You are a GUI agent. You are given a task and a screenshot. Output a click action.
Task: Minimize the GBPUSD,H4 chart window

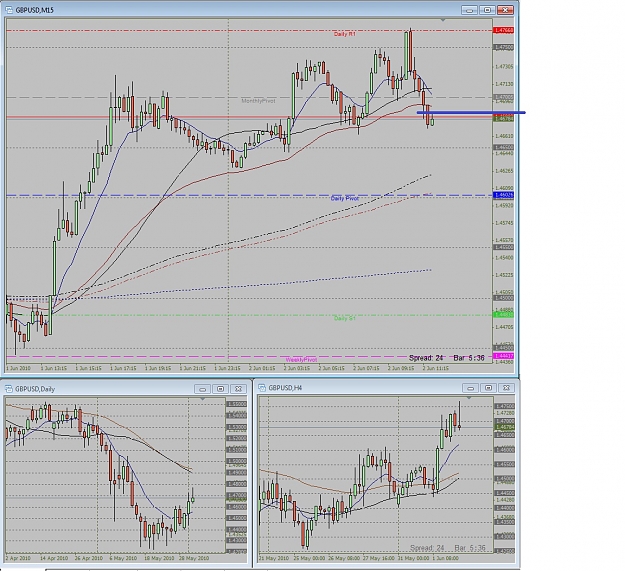click(471, 388)
